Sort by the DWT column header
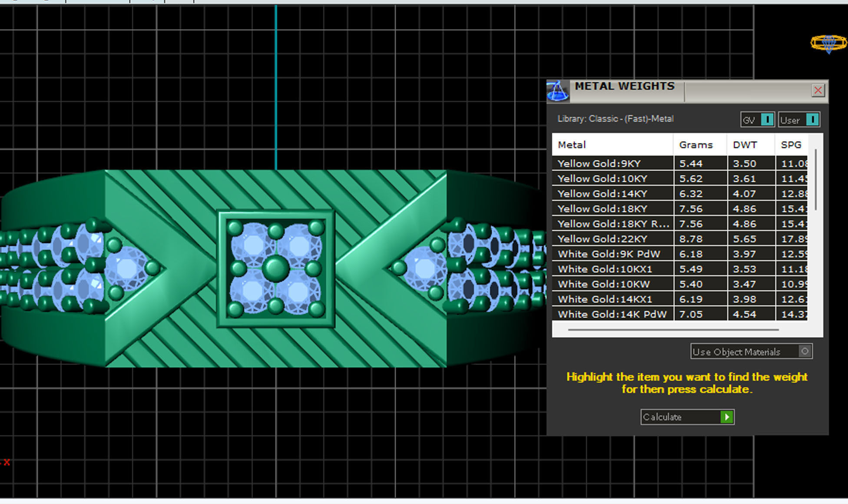This screenshot has height=504, width=848. point(745,145)
